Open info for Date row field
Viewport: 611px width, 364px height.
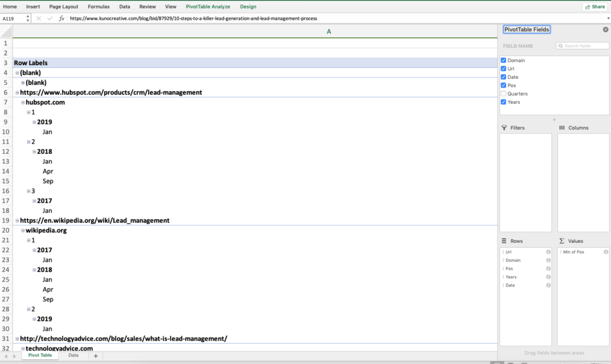pyautogui.click(x=548, y=285)
